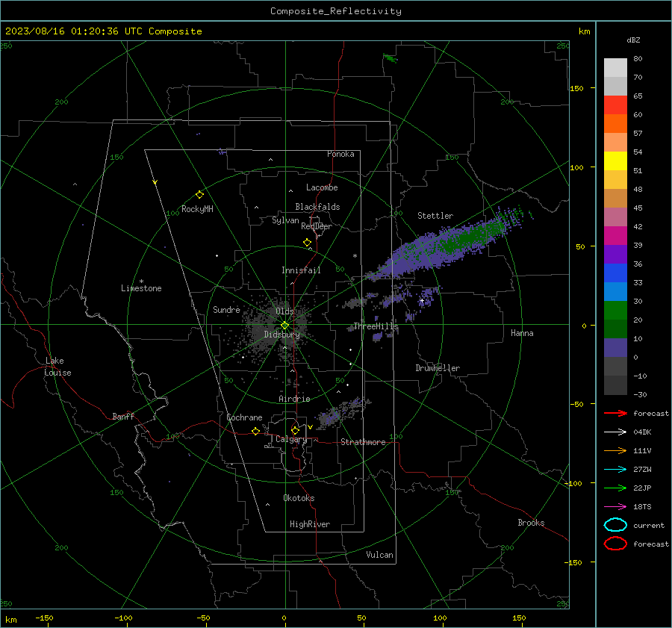Click the Hanna city label
672x628 pixels.
click(x=522, y=333)
